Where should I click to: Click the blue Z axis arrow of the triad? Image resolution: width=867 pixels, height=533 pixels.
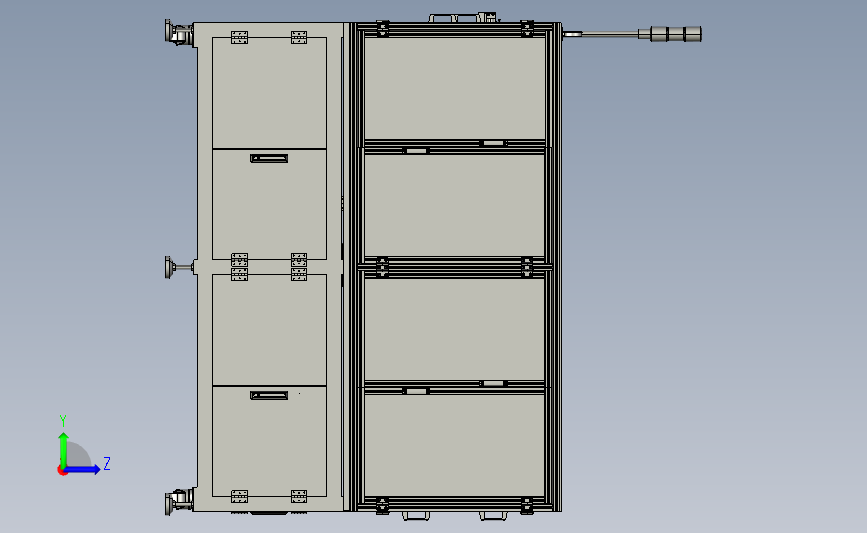(83, 469)
